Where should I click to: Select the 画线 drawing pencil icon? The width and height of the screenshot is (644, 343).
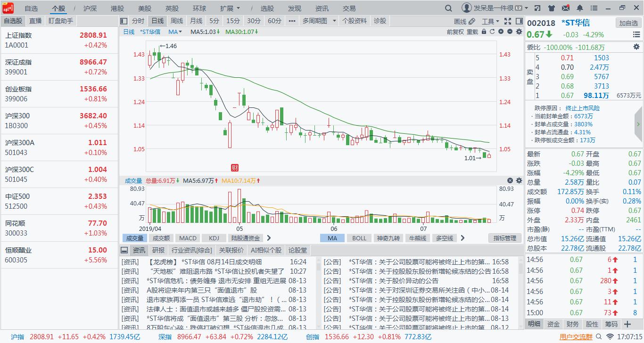tap(471, 21)
